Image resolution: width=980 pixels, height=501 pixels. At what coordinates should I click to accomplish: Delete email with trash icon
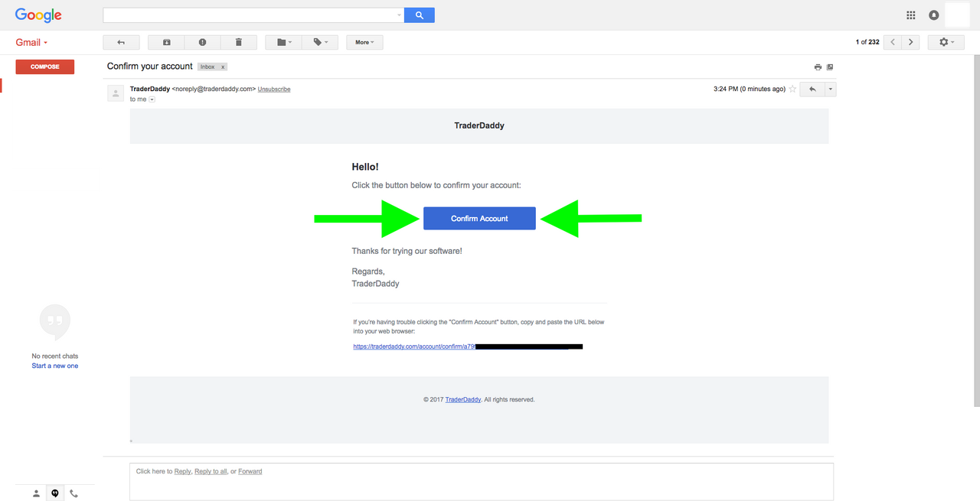click(238, 42)
